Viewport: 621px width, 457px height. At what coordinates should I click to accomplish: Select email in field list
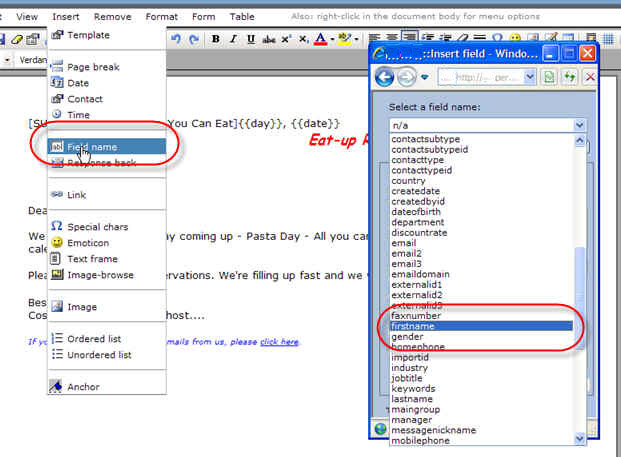tap(481, 243)
